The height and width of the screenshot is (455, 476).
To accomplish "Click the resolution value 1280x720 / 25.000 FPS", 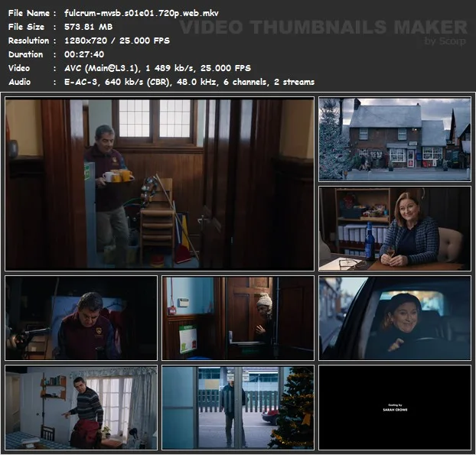I will (117, 41).
